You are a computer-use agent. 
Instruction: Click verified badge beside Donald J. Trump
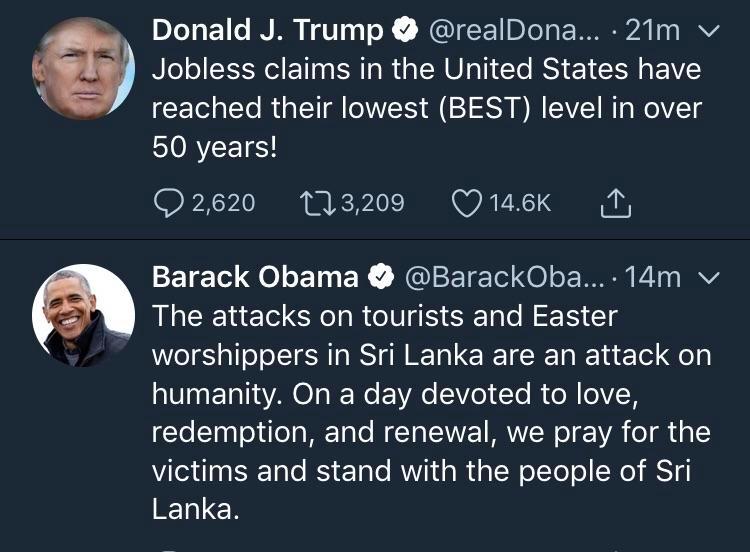[x=404, y=31]
